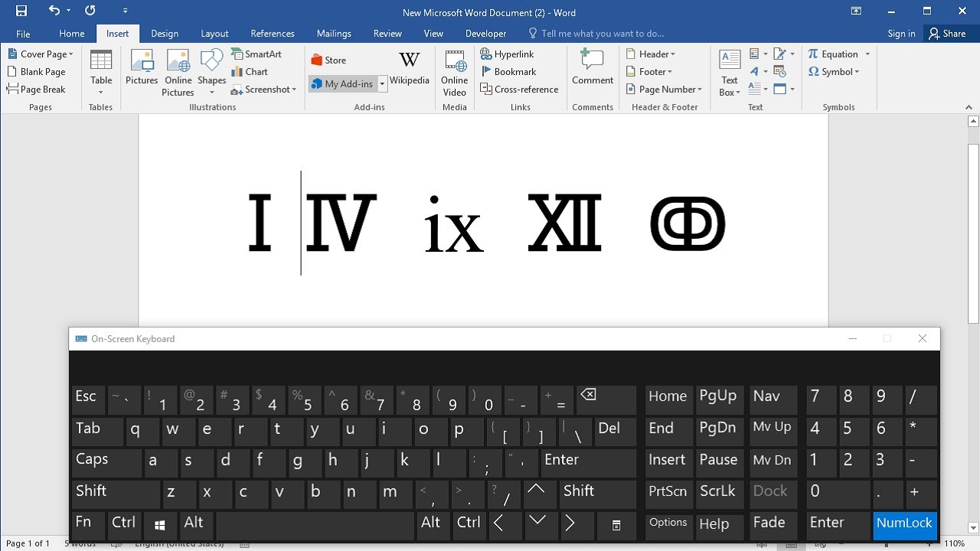The height and width of the screenshot is (551, 980).
Task: Save the document with the floppy icon
Action: click(x=21, y=11)
